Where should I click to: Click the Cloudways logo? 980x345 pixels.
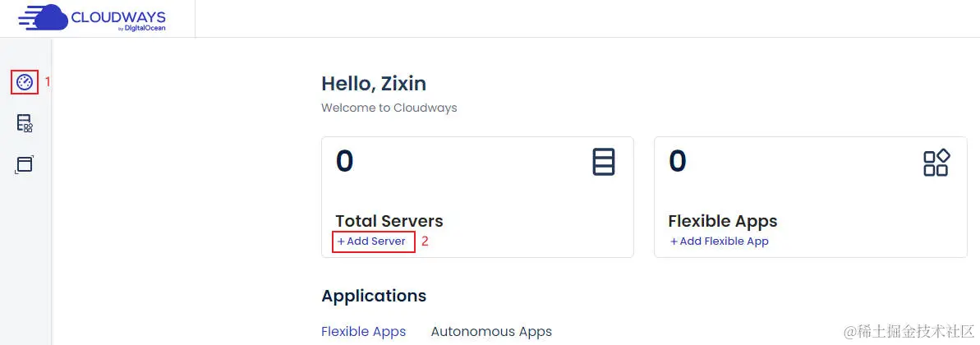click(x=93, y=17)
